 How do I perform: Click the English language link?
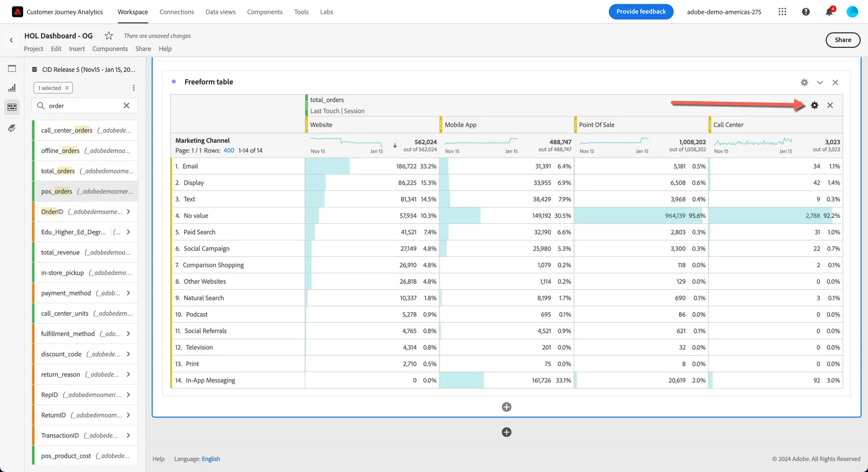point(211,459)
